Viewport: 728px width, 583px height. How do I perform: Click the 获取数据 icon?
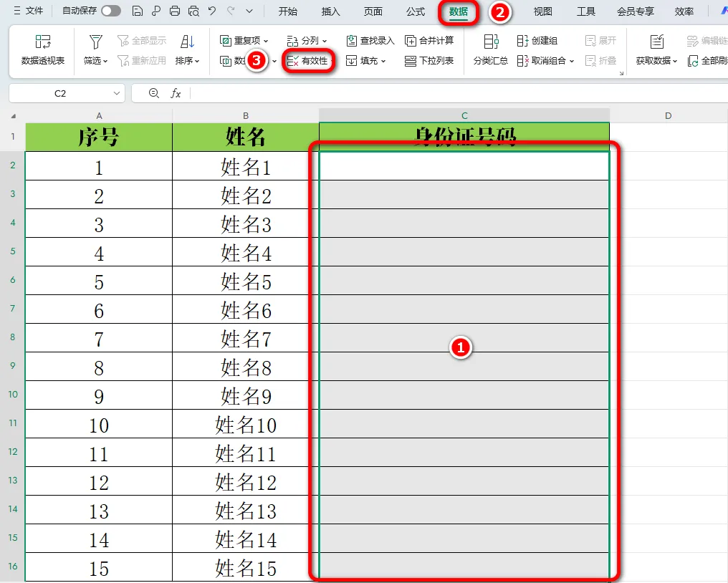pos(657,42)
